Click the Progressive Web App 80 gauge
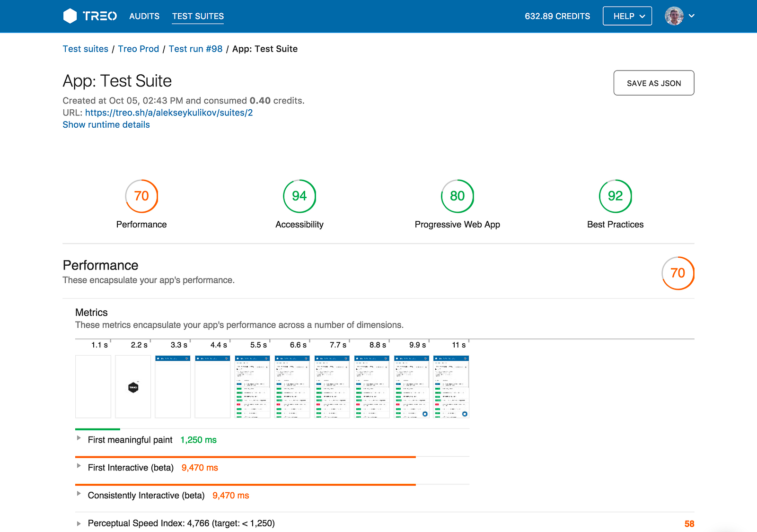The width and height of the screenshot is (757, 532). (457, 196)
